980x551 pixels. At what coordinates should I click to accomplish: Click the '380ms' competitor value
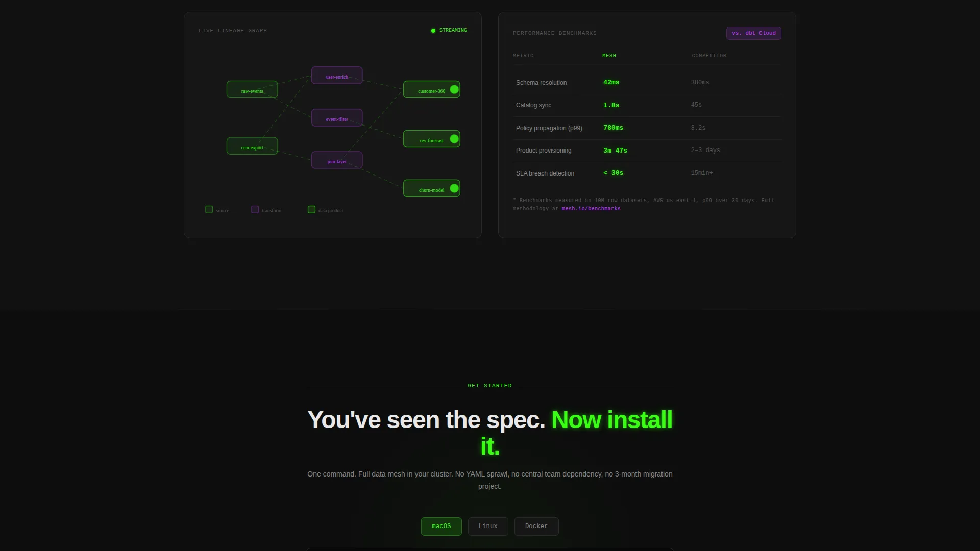click(700, 82)
